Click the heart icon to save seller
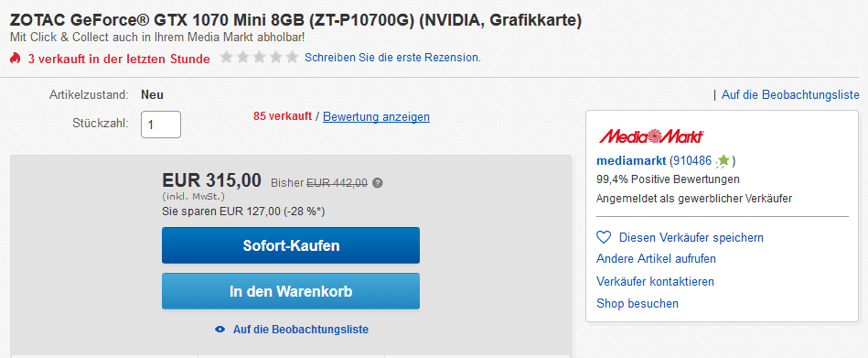Screen dimensions: 868x358 click(604, 238)
